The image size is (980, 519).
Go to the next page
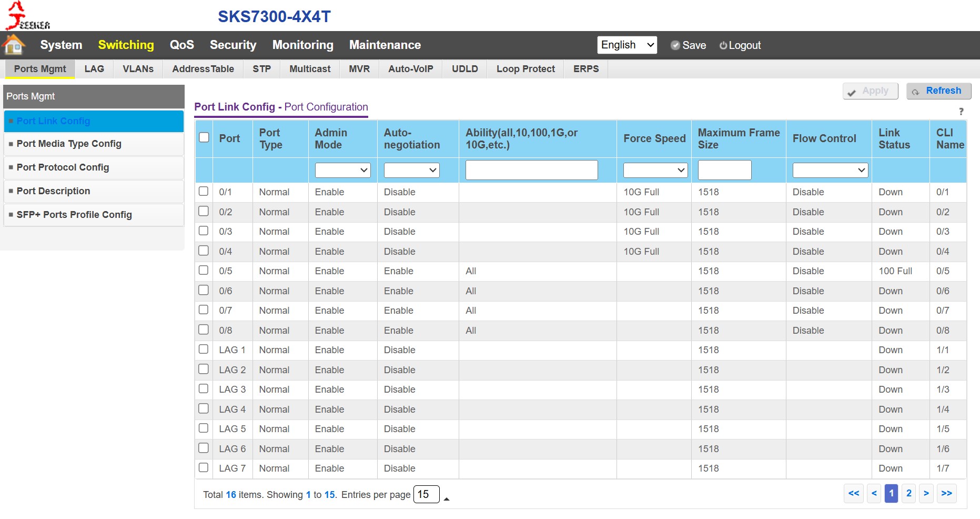coord(926,493)
